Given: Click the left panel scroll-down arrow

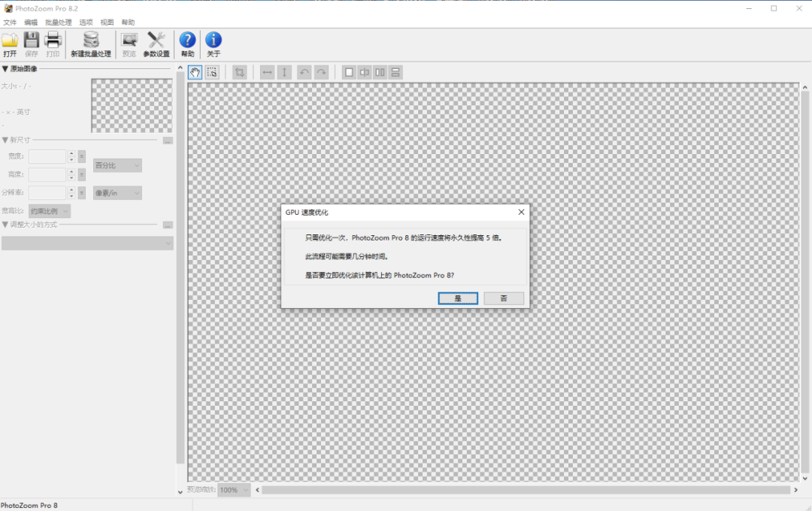Looking at the screenshot, I should coord(180,492).
